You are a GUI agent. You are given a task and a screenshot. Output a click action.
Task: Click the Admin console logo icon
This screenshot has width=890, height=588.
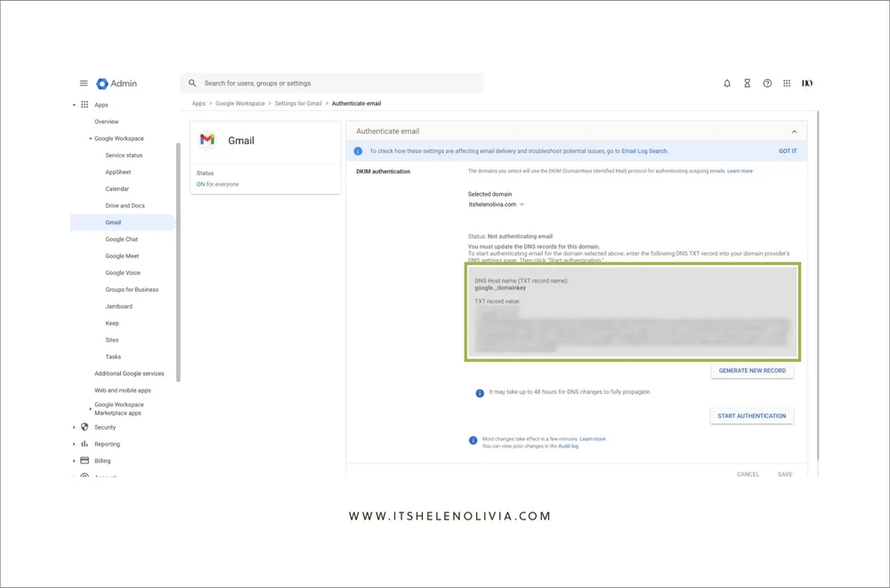(x=102, y=83)
